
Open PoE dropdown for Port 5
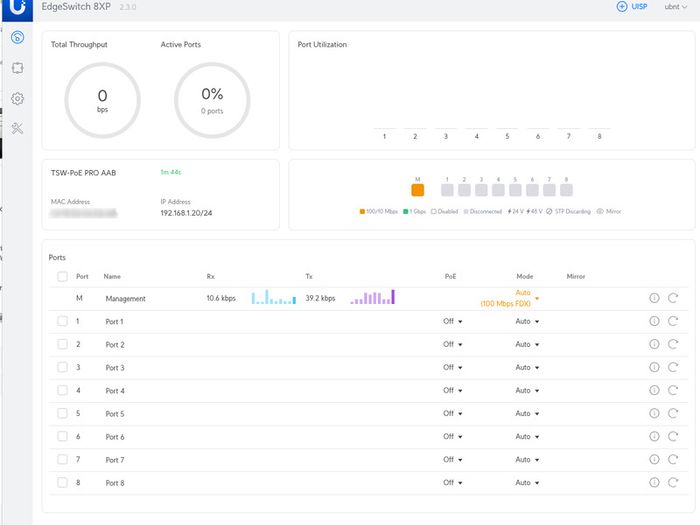coord(453,413)
